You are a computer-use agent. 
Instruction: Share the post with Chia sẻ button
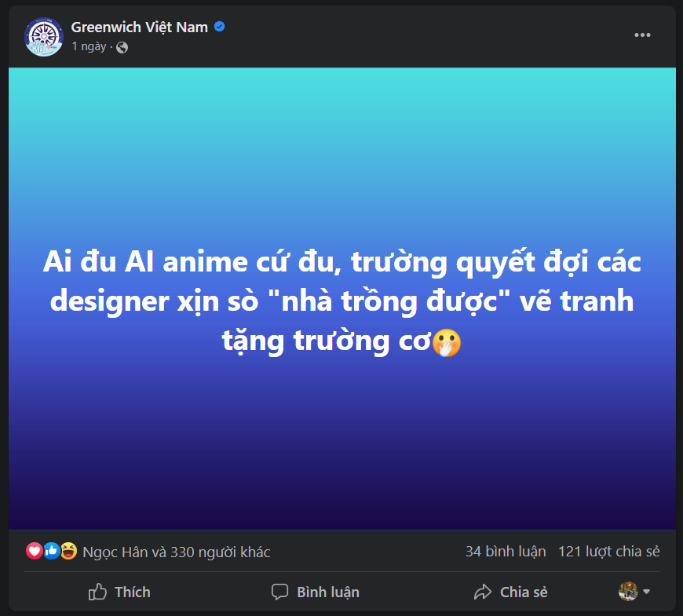click(x=510, y=592)
